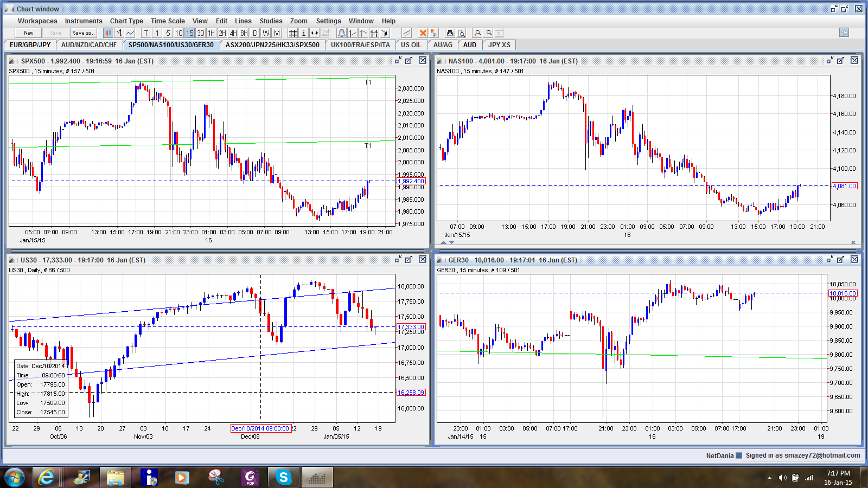Click the Dec/10/2014 09:00:00 date marker
The image size is (868, 488).
[260, 428]
